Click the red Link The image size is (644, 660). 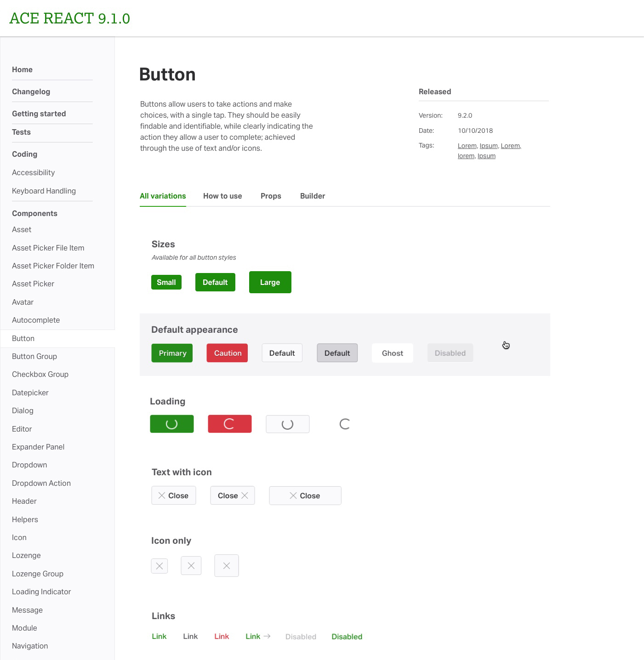[x=222, y=636]
